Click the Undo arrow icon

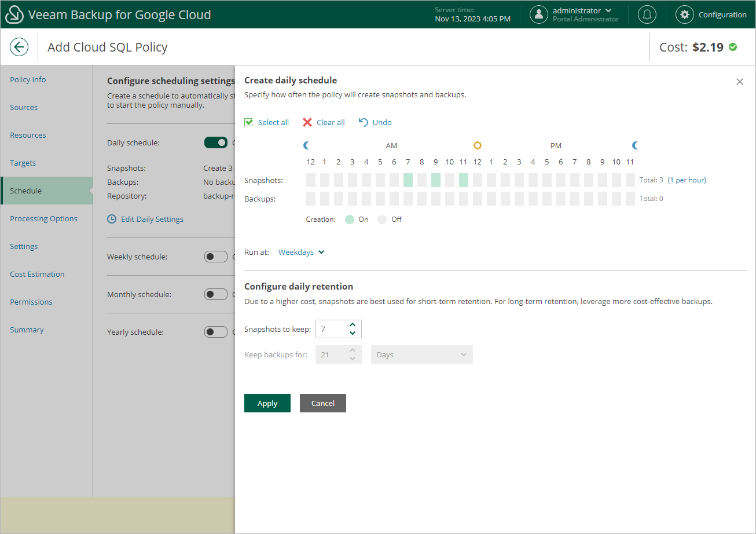click(364, 122)
